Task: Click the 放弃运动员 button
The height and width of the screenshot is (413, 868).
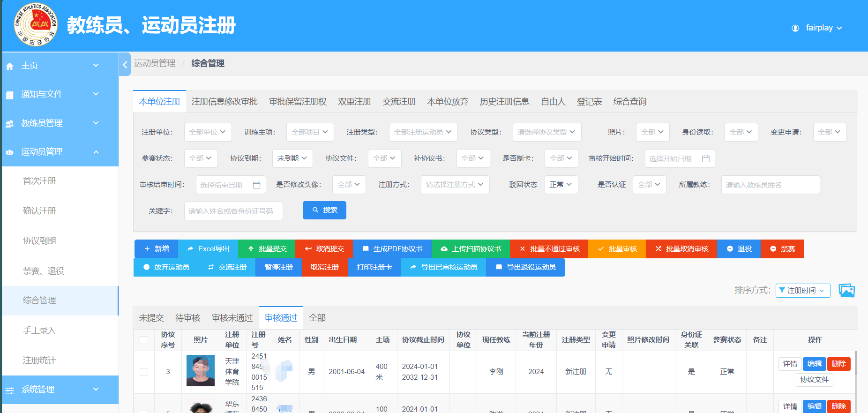Action: pos(166,267)
